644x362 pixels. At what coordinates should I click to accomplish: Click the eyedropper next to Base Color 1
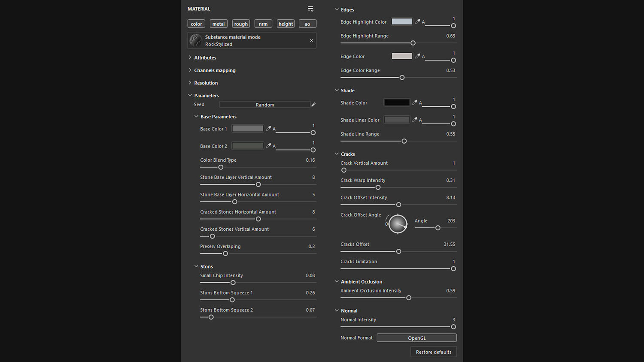pos(268,128)
